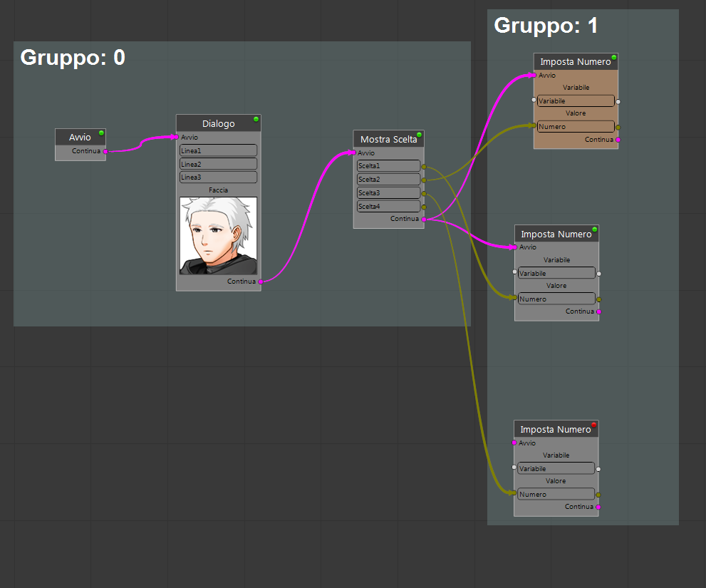Click the Continua output port of Dialogo node

click(261, 282)
